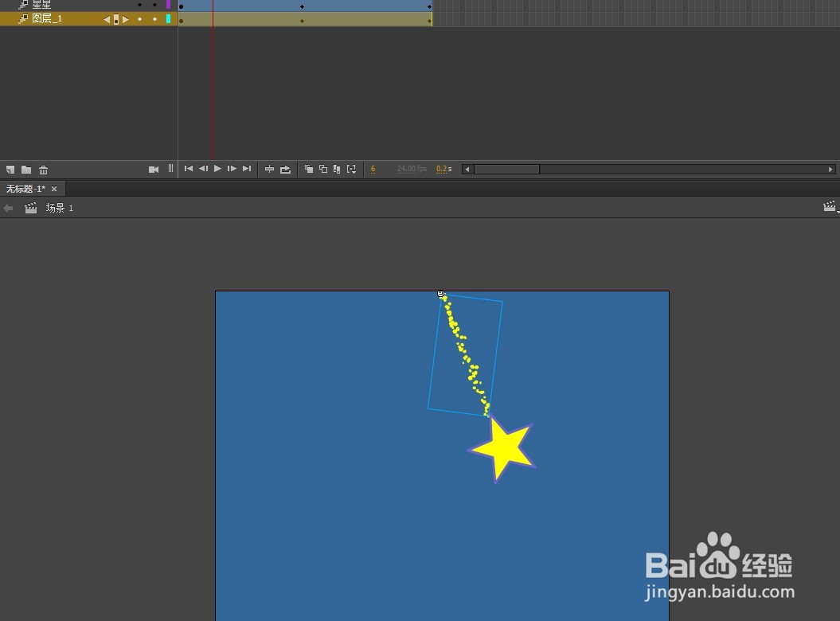Screen dimensions: 840x621
Task: Click the camera icon in timeline toolbar
Action: pos(153,169)
